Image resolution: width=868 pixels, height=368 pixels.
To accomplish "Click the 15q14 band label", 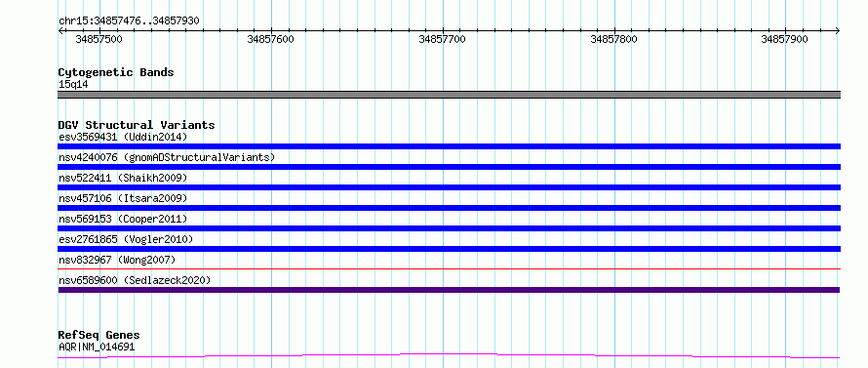I will coord(73,84).
